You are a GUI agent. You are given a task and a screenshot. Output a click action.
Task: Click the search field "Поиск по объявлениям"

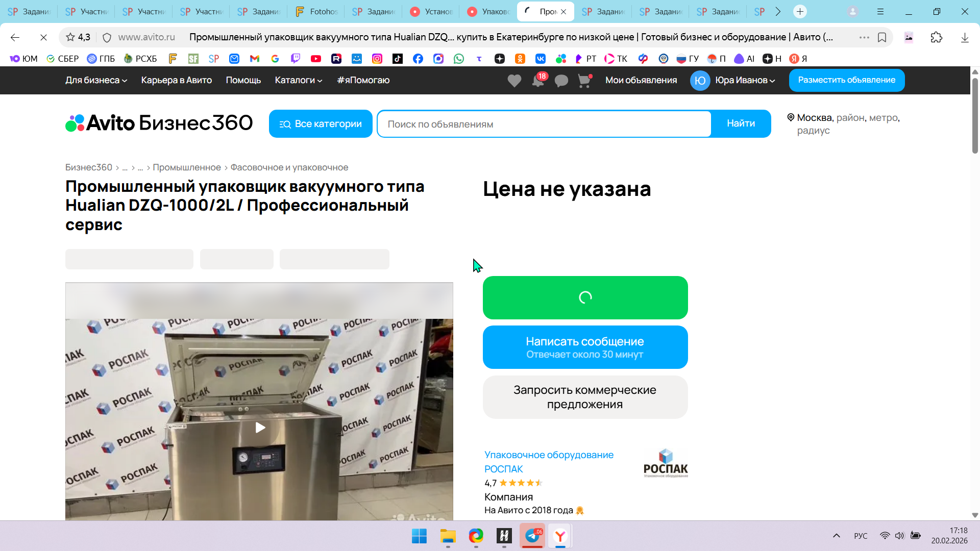click(x=544, y=124)
